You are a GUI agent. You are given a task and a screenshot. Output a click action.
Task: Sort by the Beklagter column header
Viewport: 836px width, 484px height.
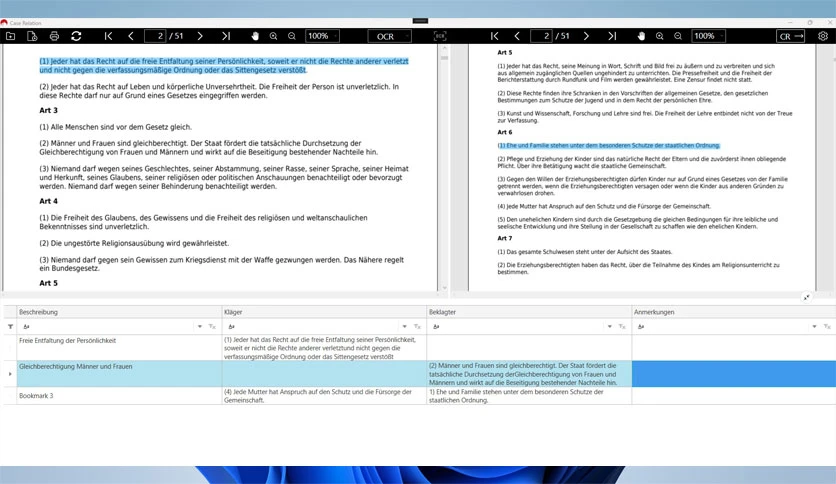[x=529, y=312]
